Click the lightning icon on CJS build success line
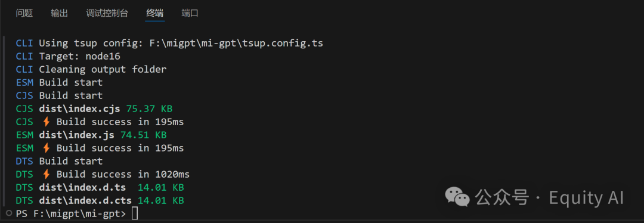Image resolution: width=644 pixels, height=223 pixels. (x=46, y=122)
